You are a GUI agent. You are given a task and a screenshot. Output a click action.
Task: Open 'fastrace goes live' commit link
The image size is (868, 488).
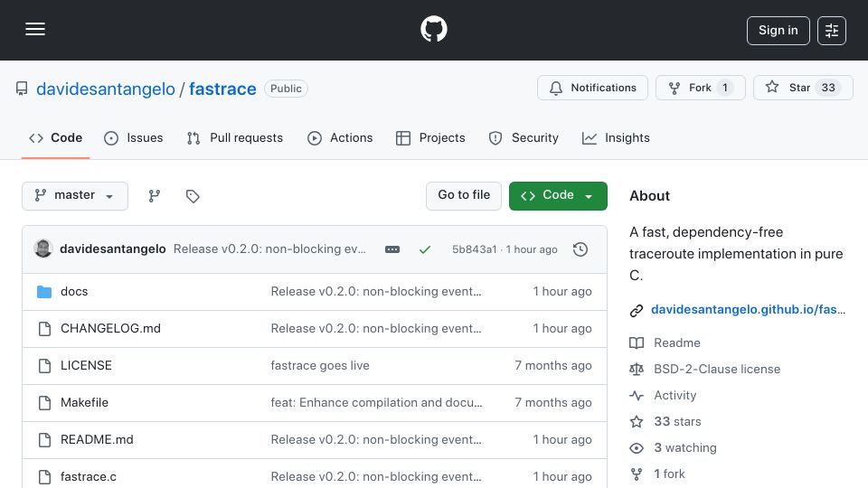(320, 366)
